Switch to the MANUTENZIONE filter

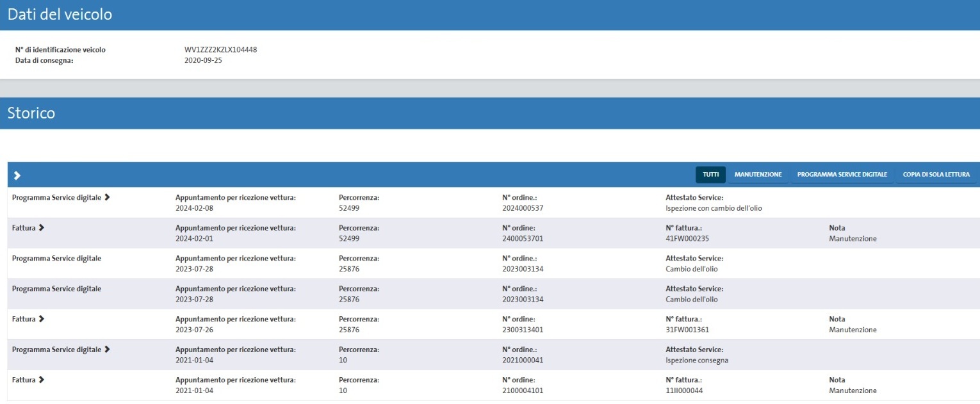point(758,175)
